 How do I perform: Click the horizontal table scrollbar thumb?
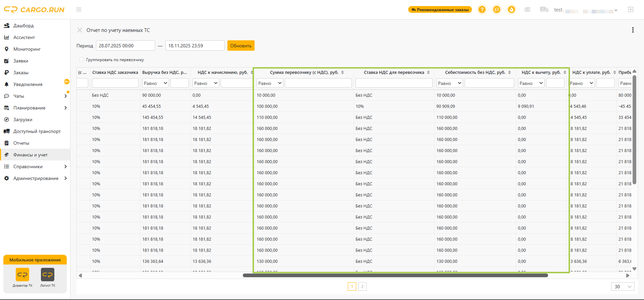pyautogui.click(x=395, y=276)
